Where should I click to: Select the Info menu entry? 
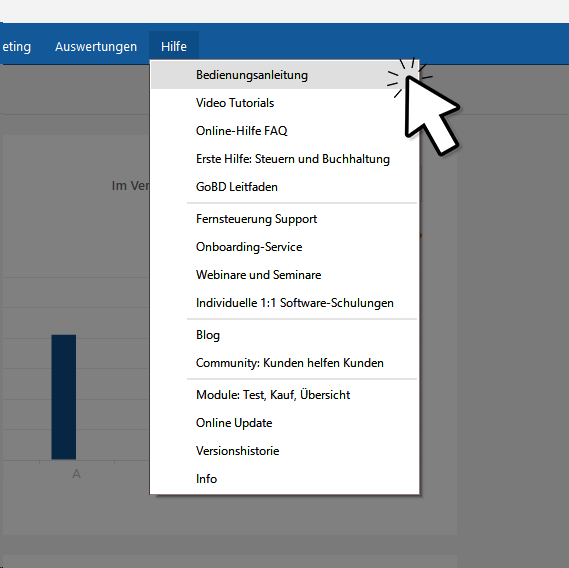pos(285,479)
